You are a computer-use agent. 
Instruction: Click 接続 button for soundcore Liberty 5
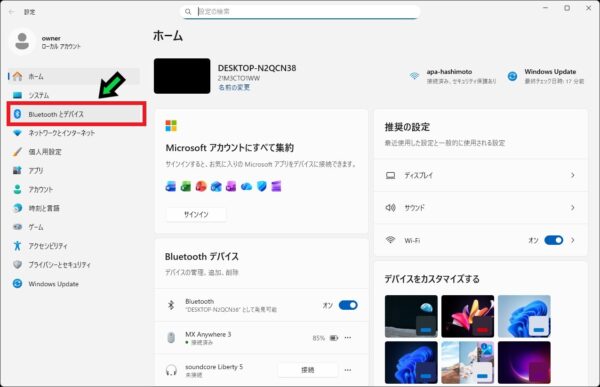pos(308,370)
